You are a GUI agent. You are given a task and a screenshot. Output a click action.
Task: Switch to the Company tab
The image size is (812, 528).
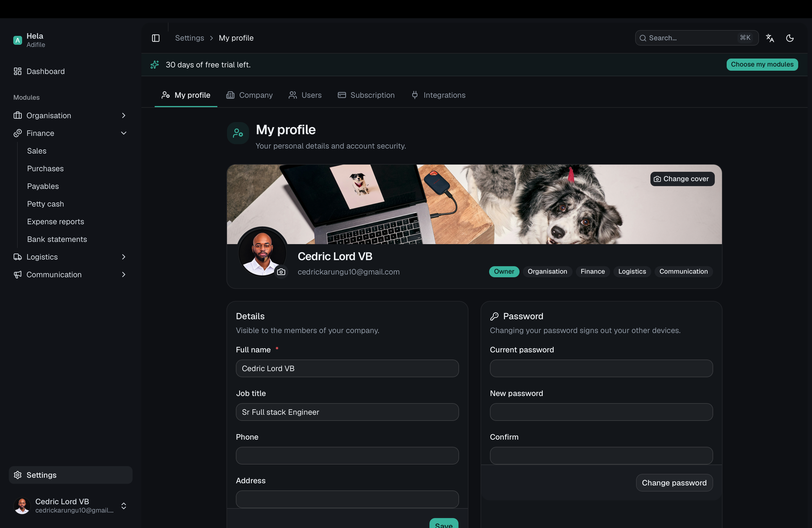(249, 95)
